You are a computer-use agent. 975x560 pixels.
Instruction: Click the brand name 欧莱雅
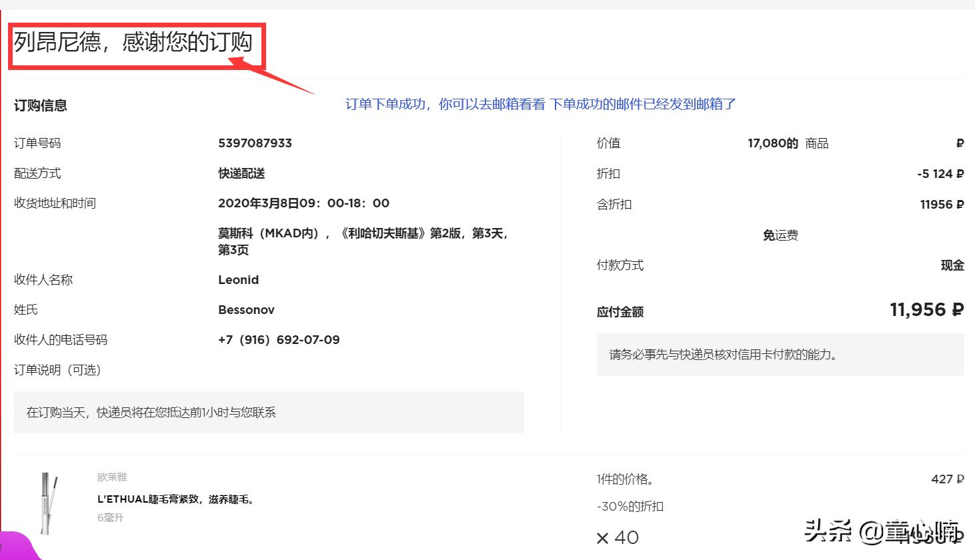111,477
